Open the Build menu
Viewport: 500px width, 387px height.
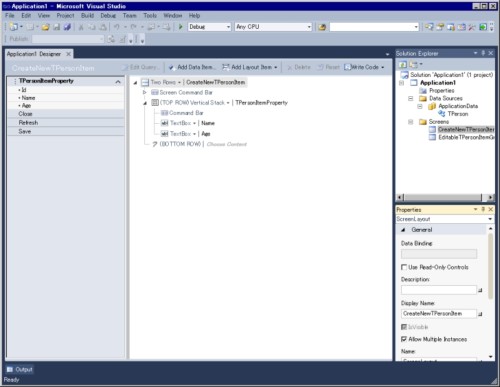(87, 15)
